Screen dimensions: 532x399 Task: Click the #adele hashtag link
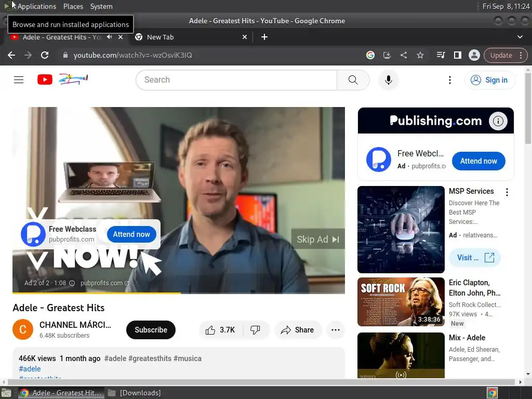coord(30,369)
